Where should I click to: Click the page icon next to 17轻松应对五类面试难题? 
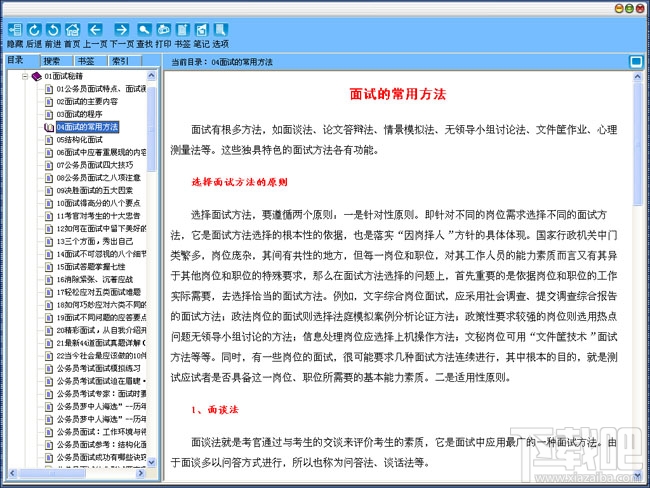pos(49,292)
